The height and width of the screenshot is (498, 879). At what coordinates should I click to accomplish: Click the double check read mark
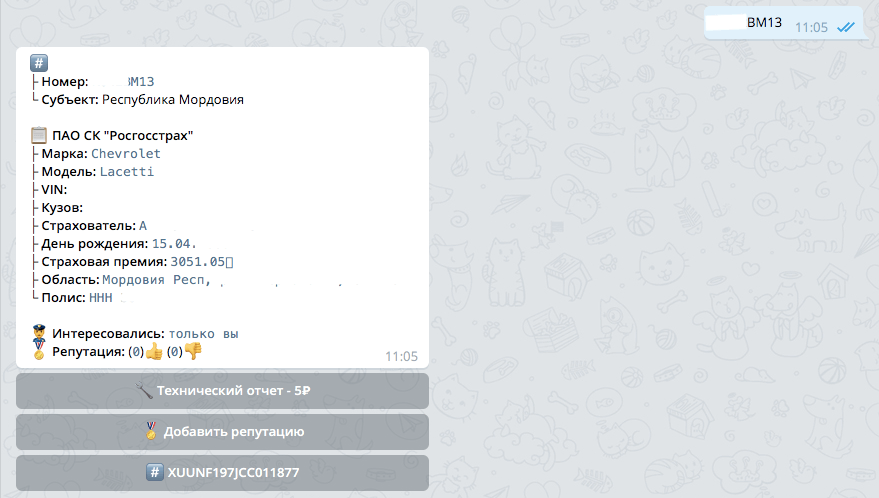[846, 27]
